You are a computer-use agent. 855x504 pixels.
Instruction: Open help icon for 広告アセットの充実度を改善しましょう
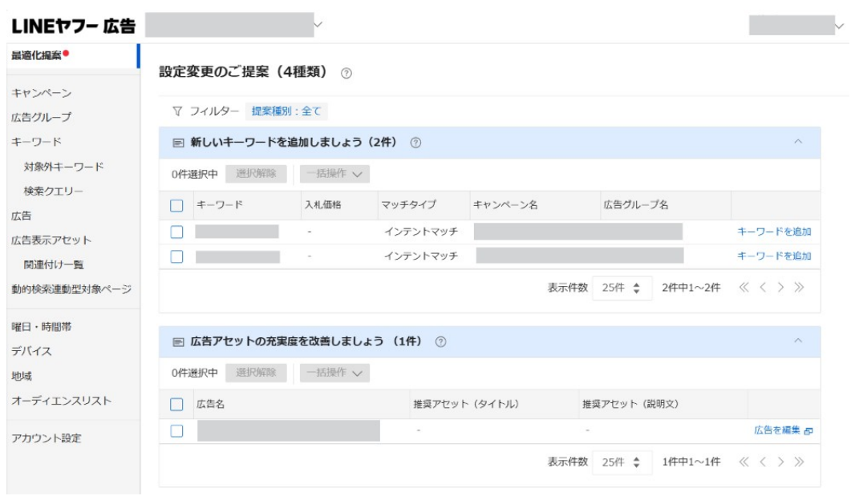pyautogui.click(x=440, y=341)
